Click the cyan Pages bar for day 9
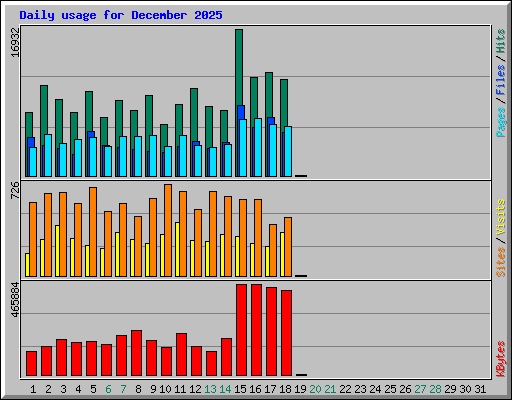The image size is (512, 400). point(153,156)
